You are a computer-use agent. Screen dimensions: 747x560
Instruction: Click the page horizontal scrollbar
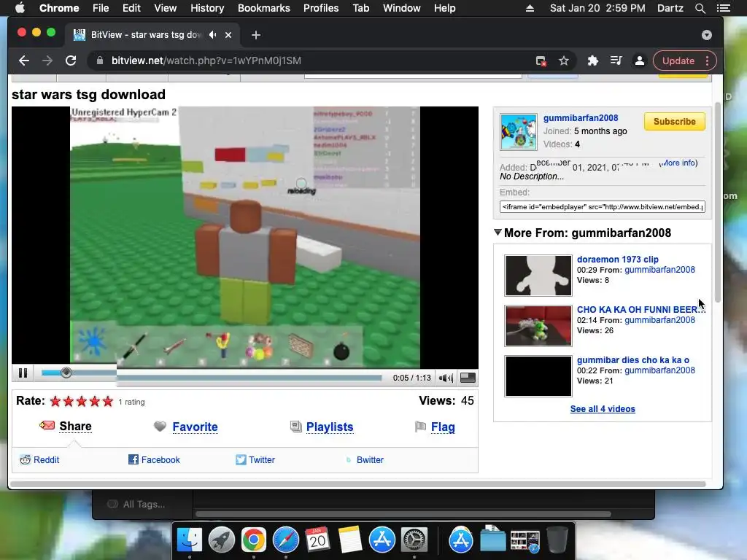(x=357, y=484)
